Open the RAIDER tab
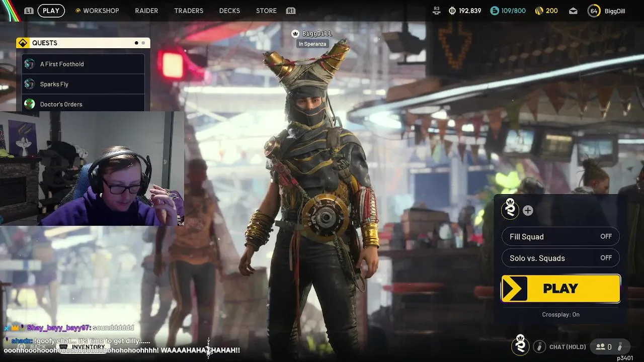The height and width of the screenshot is (362, 644). tap(146, 11)
